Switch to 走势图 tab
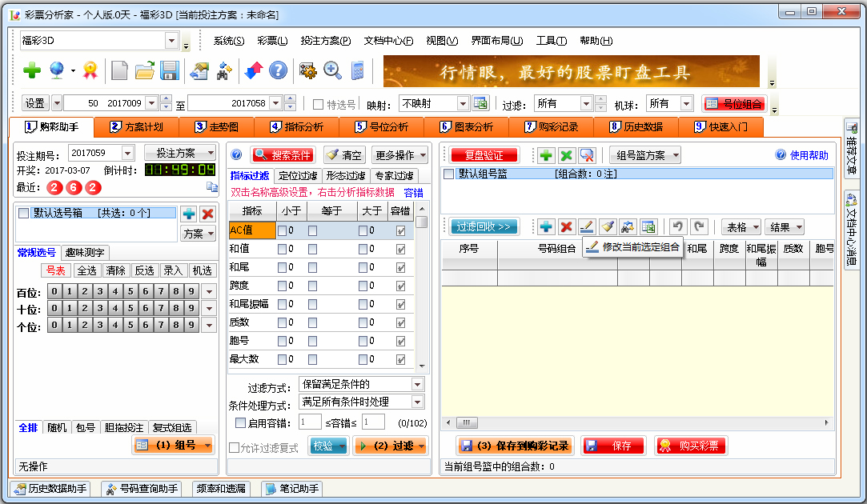The image size is (867, 504). (217, 126)
